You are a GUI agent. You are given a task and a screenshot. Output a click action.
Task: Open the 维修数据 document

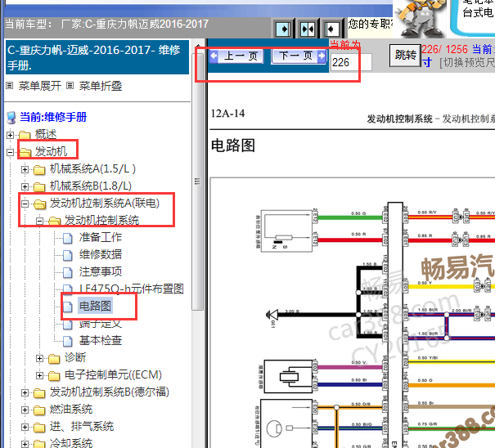tap(101, 254)
